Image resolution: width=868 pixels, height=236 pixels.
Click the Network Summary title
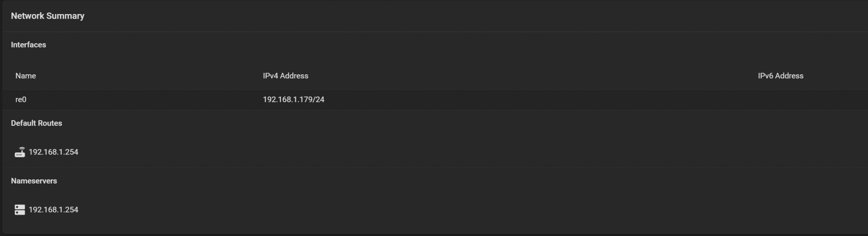tap(47, 16)
